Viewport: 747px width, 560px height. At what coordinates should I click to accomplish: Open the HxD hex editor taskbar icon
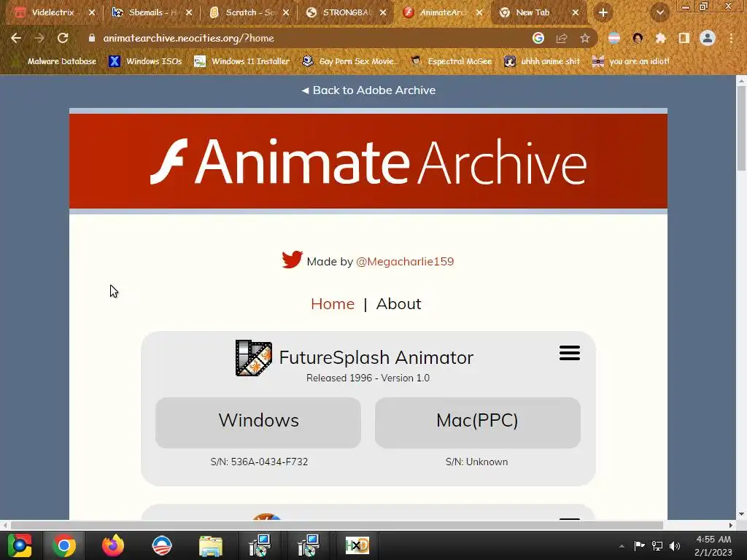point(357,545)
